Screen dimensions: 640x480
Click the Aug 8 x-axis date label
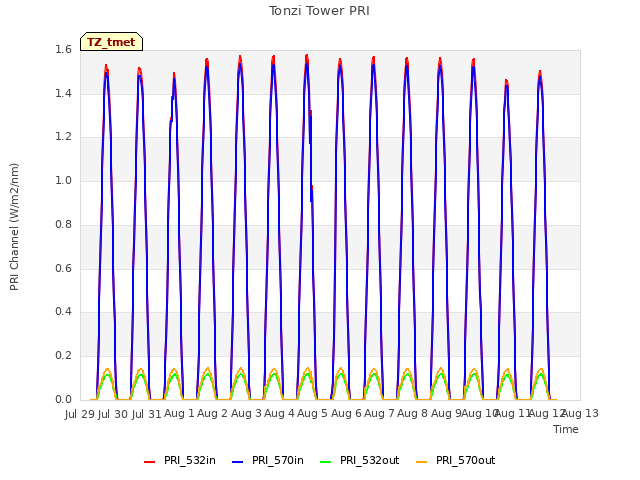[412, 414]
